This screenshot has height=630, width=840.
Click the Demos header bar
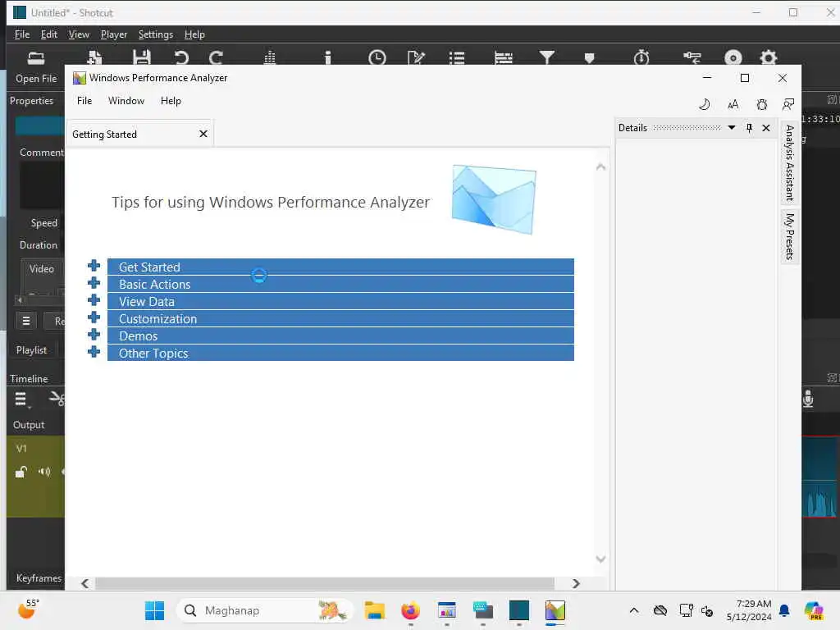(x=340, y=336)
